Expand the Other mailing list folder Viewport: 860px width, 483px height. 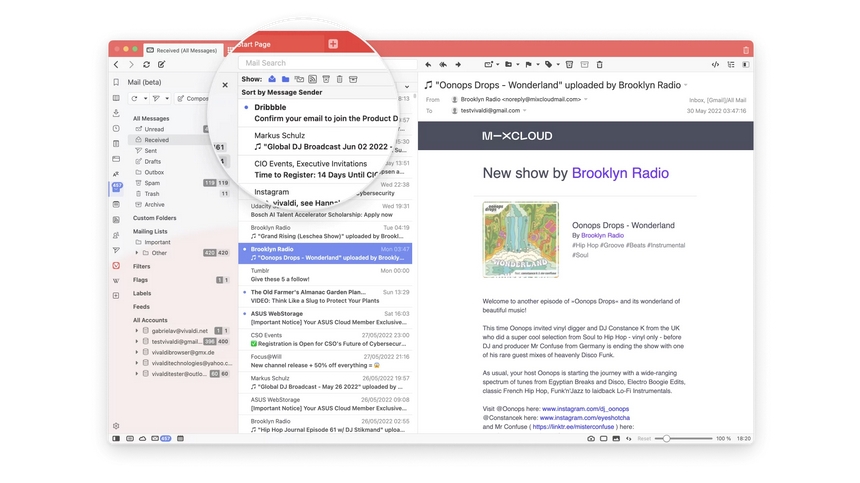pyautogui.click(x=137, y=253)
